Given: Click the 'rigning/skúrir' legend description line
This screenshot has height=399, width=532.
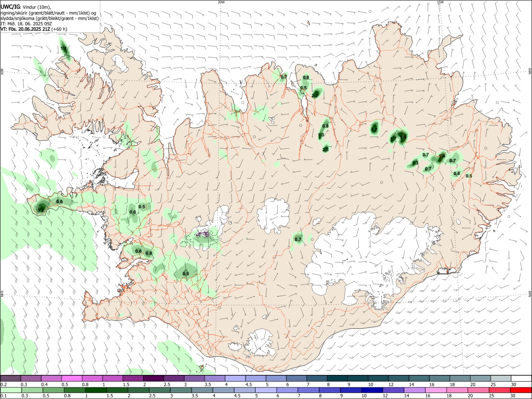Looking at the screenshot, I should click(x=48, y=12).
